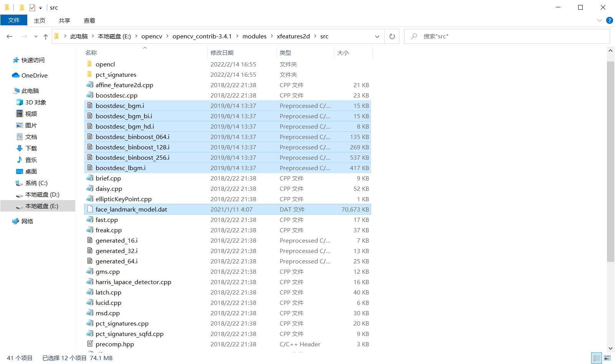
Task: Select brief.cpp file name
Action: [x=108, y=179]
